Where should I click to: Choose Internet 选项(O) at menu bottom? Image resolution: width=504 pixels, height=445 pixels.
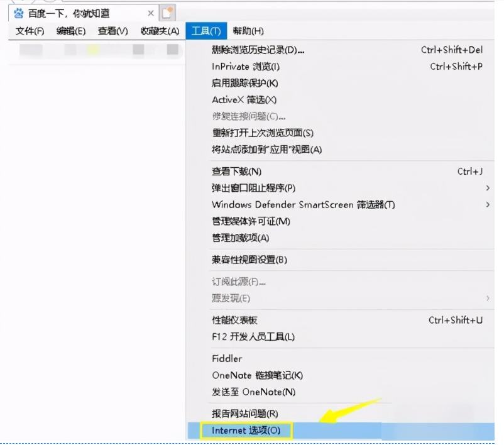coord(245,431)
